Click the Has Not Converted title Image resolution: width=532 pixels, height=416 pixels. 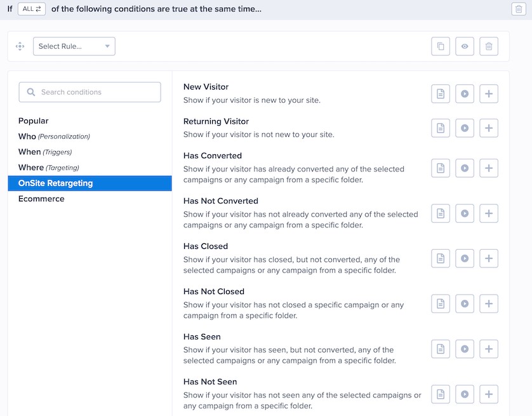coord(220,201)
